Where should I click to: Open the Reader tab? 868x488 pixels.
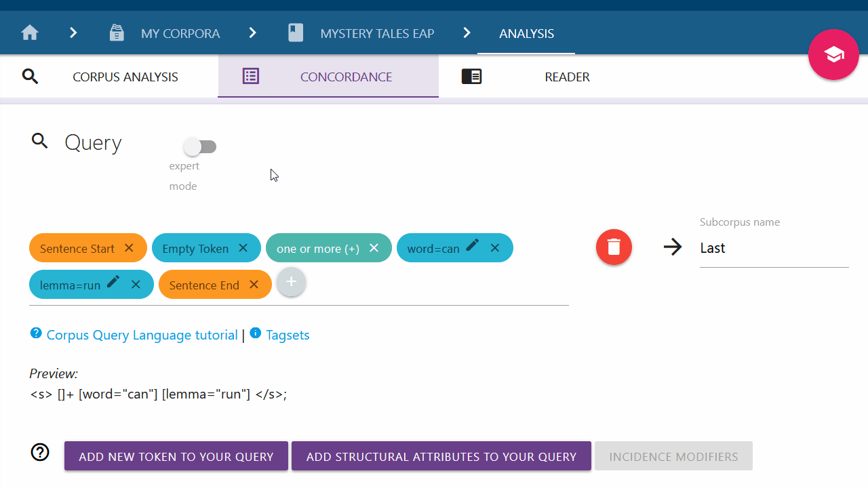[x=567, y=77]
